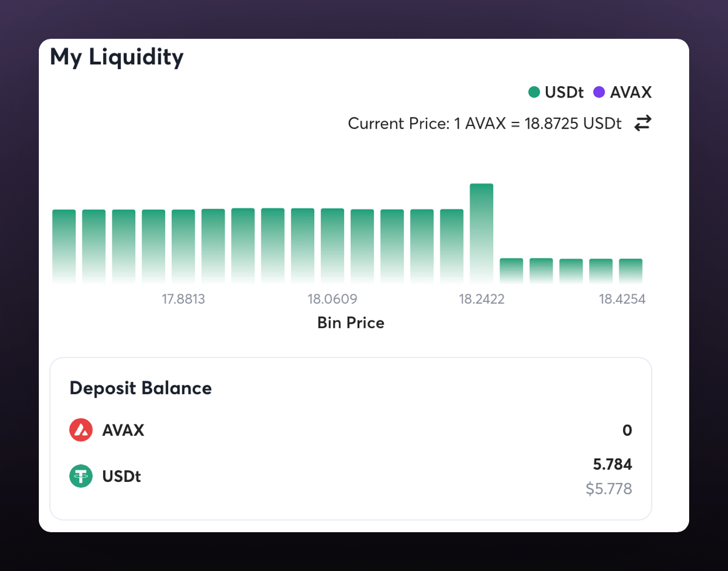Select the tallest liquidity bar in chart
The width and height of the screenshot is (728, 571).
click(482, 233)
